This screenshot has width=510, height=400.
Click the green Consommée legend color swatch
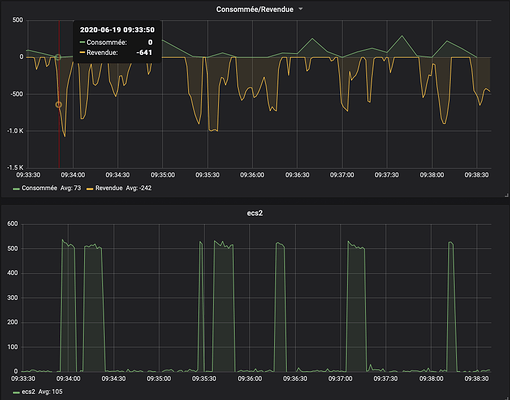16,189
